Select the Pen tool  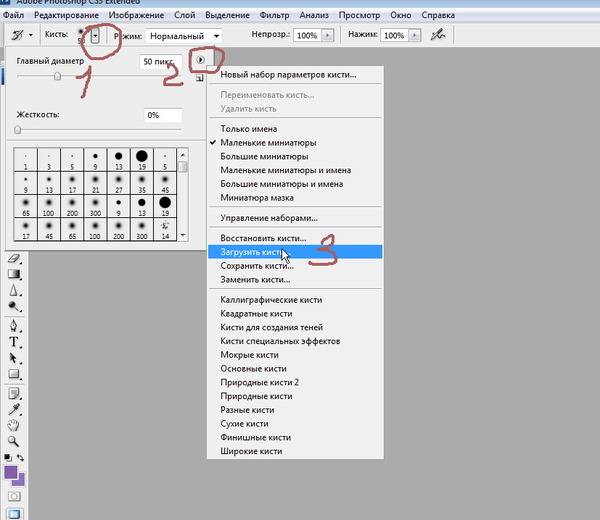tap(14, 326)
